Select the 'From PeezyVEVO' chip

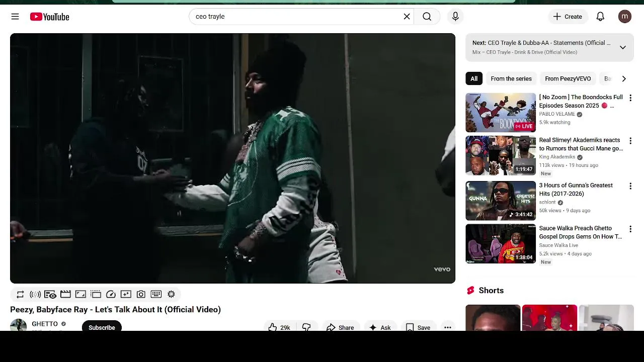pyautogui.click(x=568, y=78)
